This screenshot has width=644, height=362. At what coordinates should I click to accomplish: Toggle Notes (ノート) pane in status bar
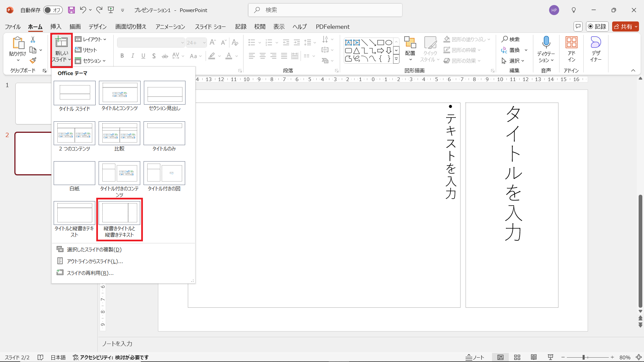pyautogui.click(x=475, y=357)
